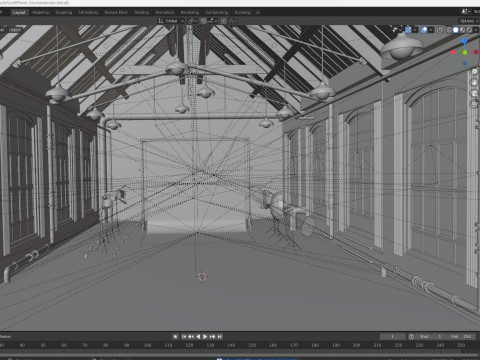
Task: Toggle the preview range clock icon
Action: pyautogui.click(x=411, y=337)
